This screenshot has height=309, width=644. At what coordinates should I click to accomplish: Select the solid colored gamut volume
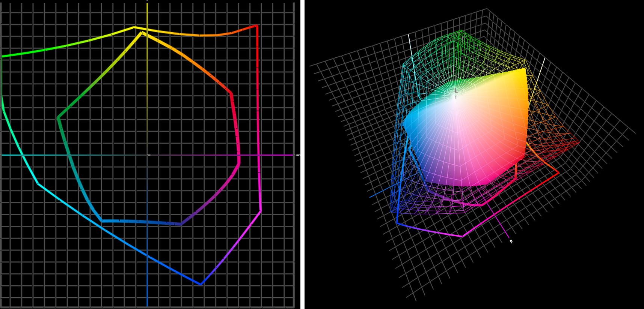point(466,127)
